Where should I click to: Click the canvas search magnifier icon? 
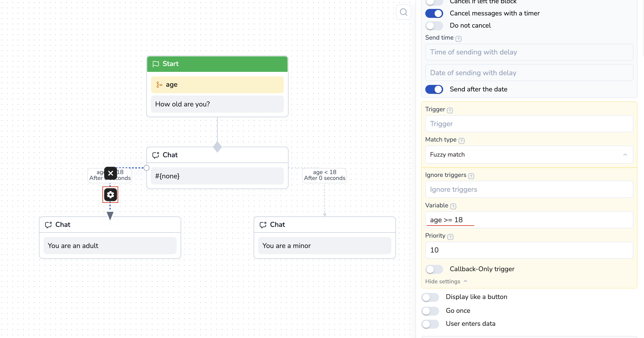click(x=403, y=12)
